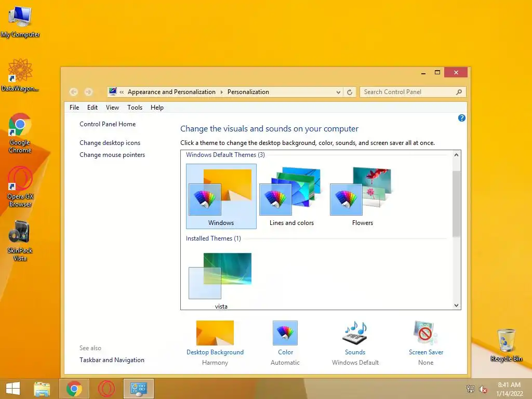
Task: Open the Color palette icon
Action: 285,333
